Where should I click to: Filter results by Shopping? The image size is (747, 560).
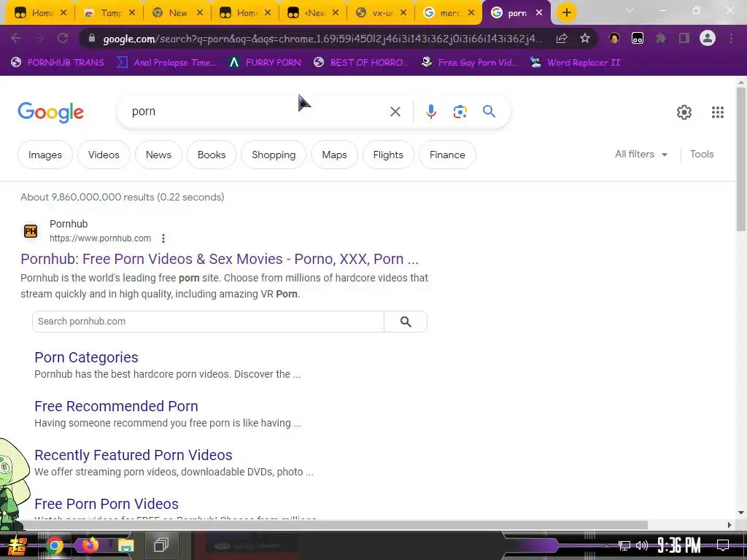274,155
